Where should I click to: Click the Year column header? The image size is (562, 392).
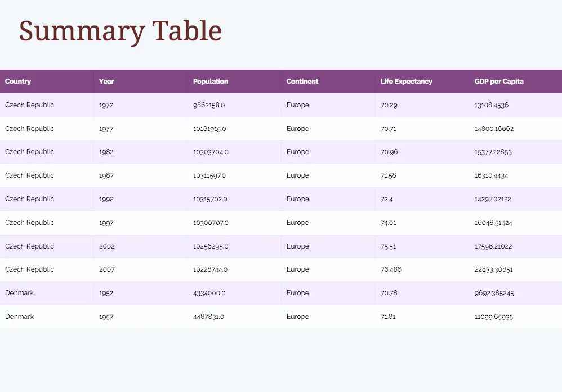pyautogui.click(x=106, y=82)
